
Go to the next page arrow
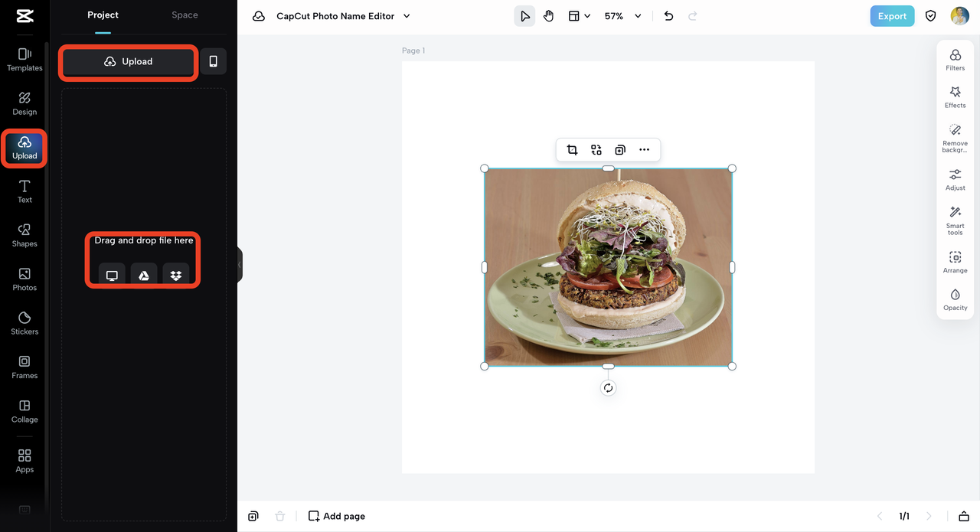(x=929, y=517)
